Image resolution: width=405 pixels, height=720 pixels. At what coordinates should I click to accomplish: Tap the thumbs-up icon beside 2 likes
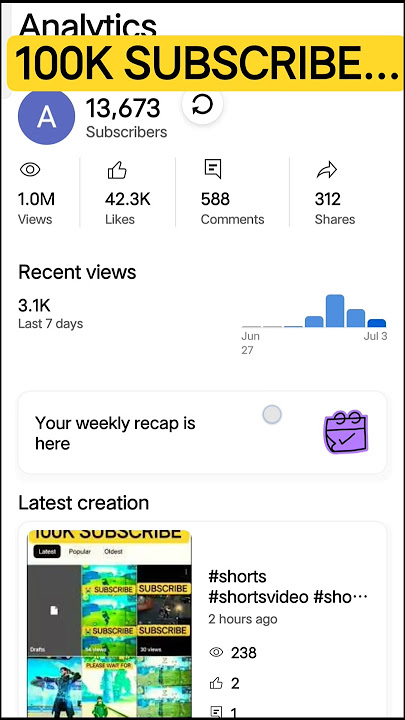coord(216,683)
